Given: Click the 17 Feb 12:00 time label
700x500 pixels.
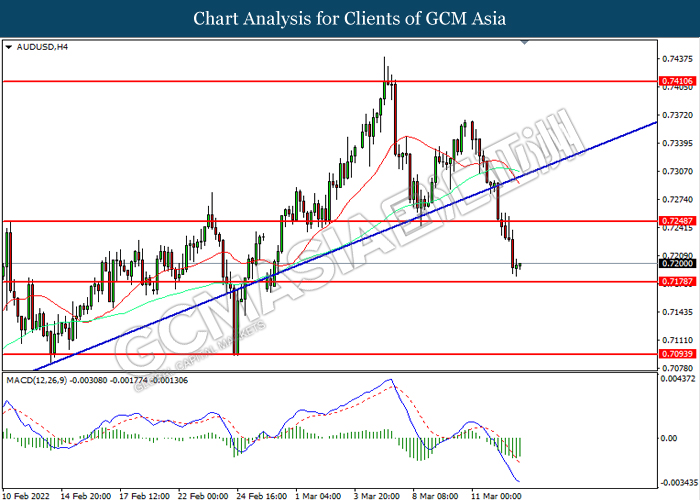Looking at the screenshot, I should click(x=145, y=496).
